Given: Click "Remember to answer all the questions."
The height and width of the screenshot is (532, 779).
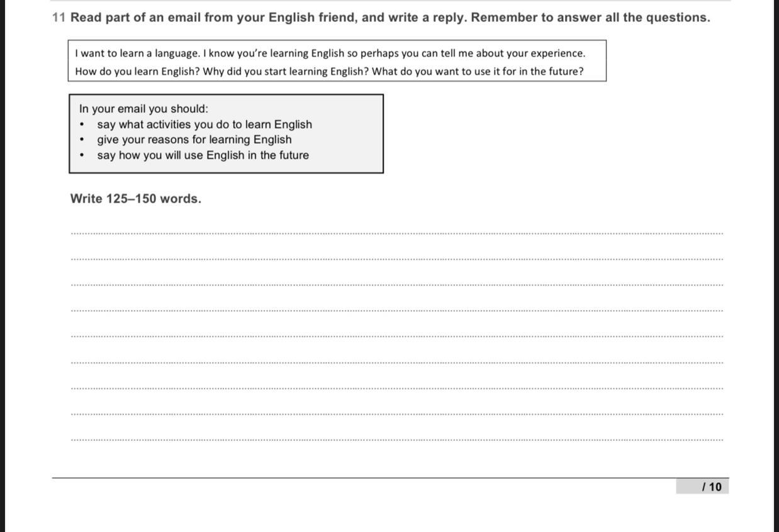Looking at the screenshot, I should [x=590, y=18].
